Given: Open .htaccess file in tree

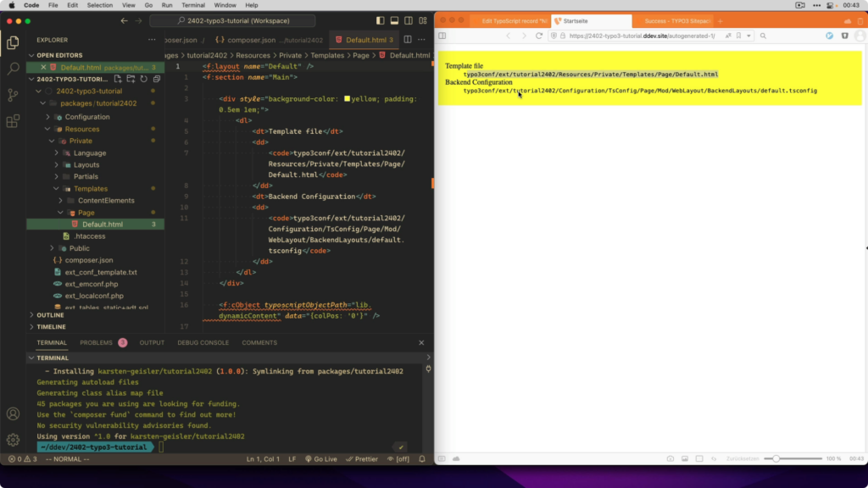Looking at the screenshot, I should [90, 236].
